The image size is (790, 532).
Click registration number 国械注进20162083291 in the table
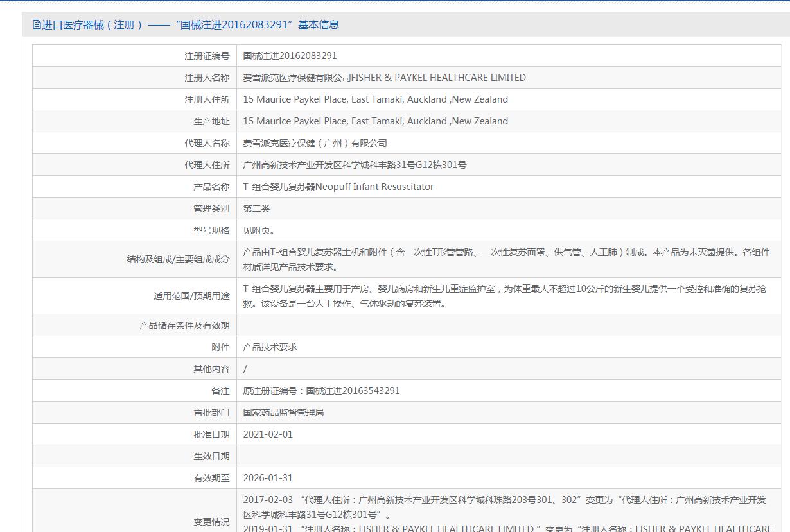click(290, 56)
